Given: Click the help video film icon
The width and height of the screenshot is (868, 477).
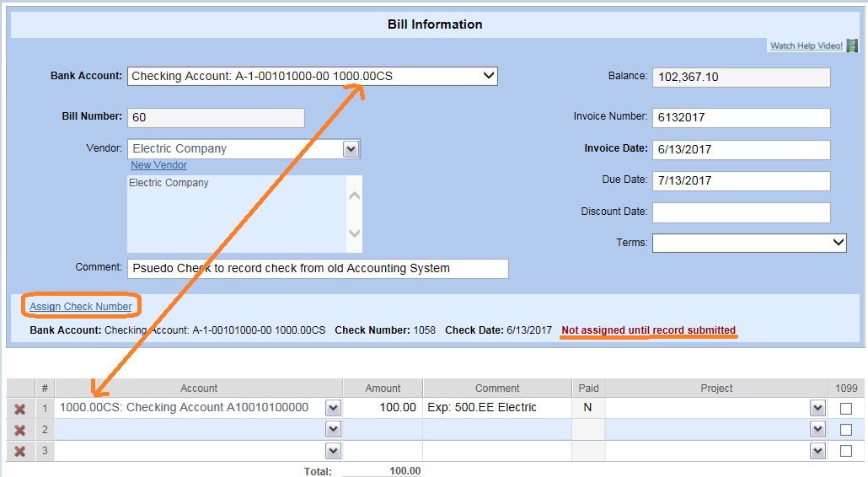Looking at the screenshot, I should (x=852, y=46).
